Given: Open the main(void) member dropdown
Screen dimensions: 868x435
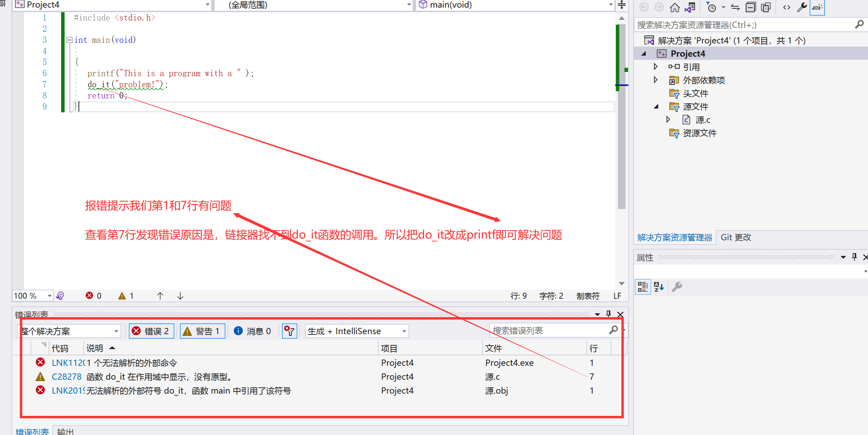Looking at the screenshot, I should tap(611, 5).
